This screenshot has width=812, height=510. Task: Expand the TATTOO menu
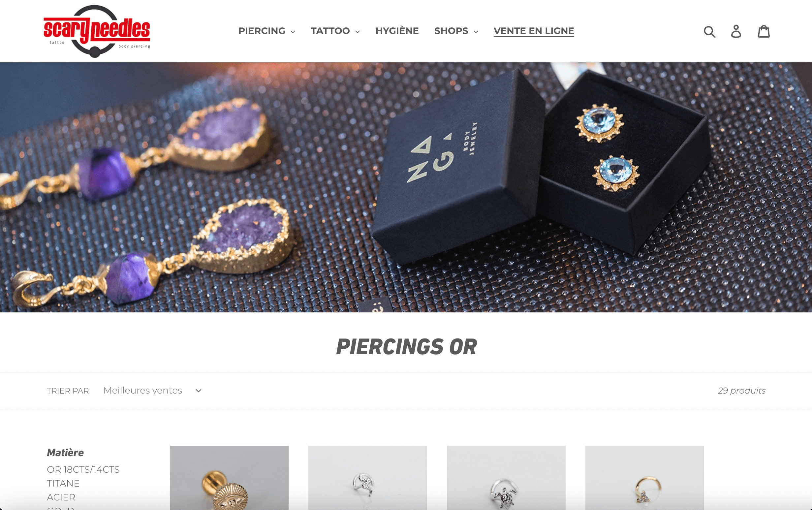[335, 31]
